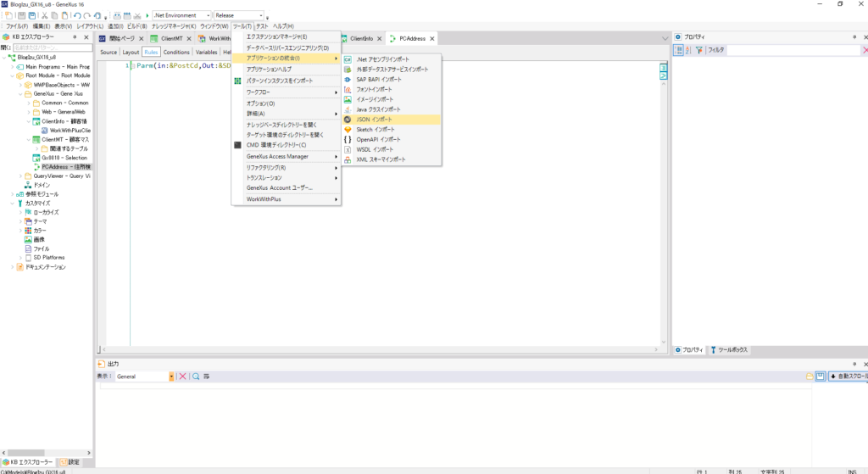Select the 画像 tree item

coord(39,240)
